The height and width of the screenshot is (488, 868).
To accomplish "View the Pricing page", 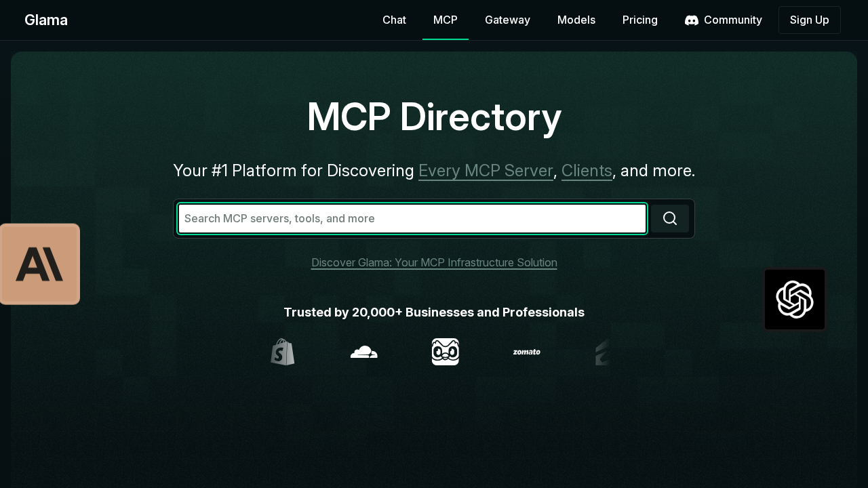I will click(x=640, y=20).
